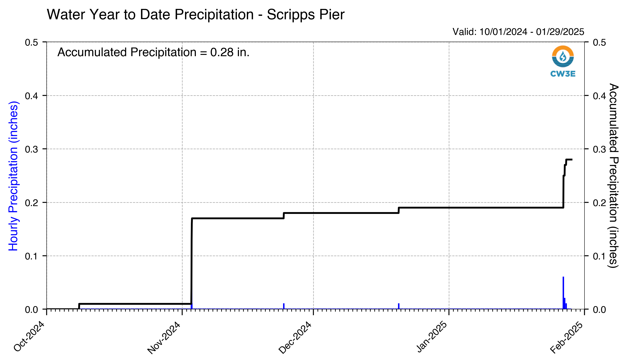Click the tallest blue hourly bar in late January
627x364 pixels.
pos(563,293)
